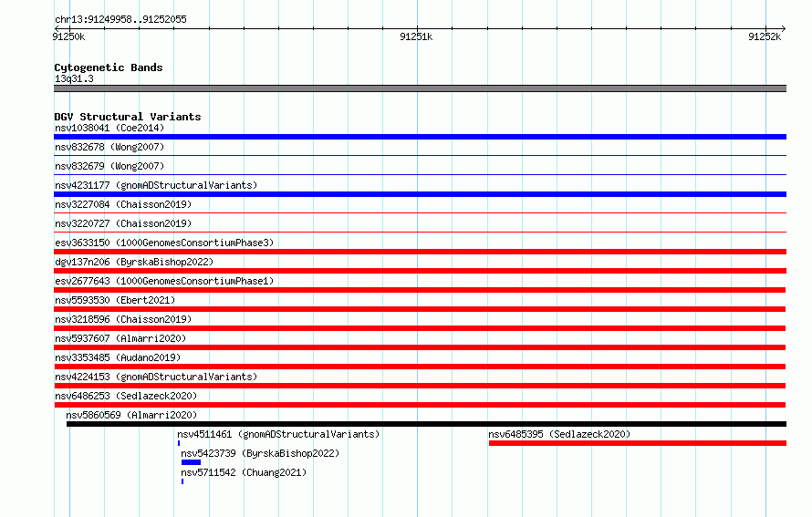812x517 pixels.
Task: Click the 91251k ruler tick label
Action: pos(416,36)
